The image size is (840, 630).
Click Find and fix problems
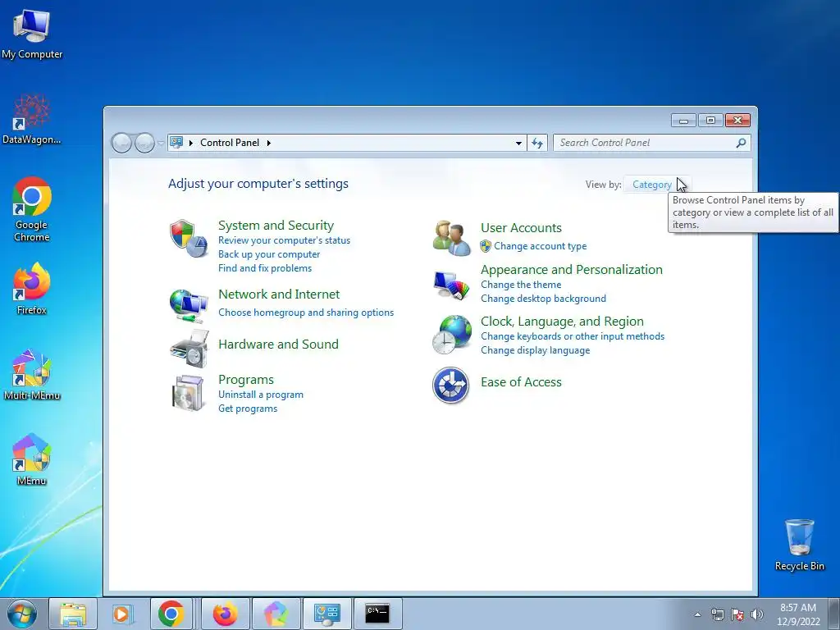click(265, 268)
